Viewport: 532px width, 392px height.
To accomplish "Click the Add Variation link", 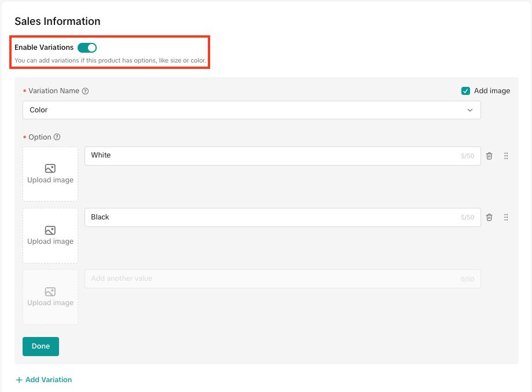I will tap(49, 380).
